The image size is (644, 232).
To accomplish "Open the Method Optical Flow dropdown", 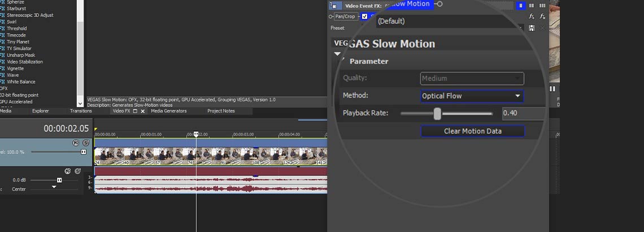I will (472, 96).
